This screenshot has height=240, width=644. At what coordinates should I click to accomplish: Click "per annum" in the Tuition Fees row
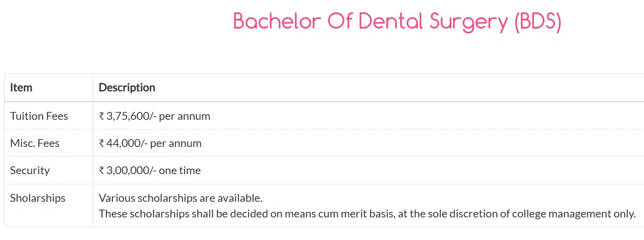point(185,116)
